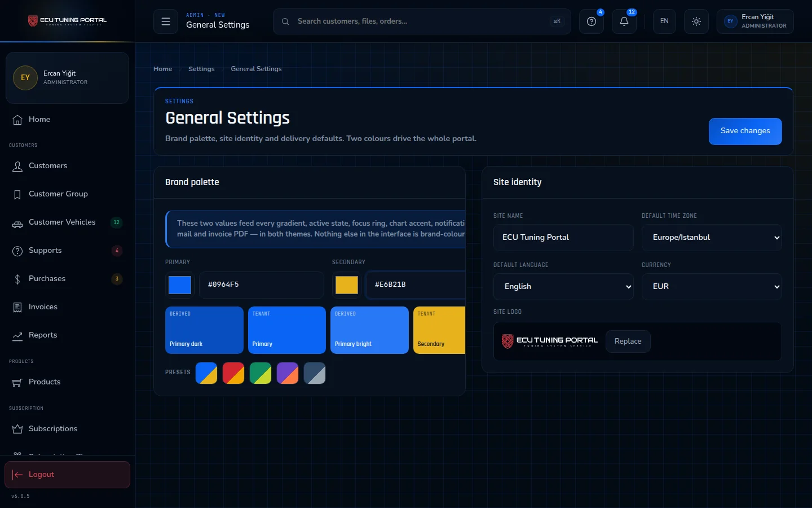Screen dimensions: 812x508
Task: Click the Products cart icon
Action: pos(17,382)
